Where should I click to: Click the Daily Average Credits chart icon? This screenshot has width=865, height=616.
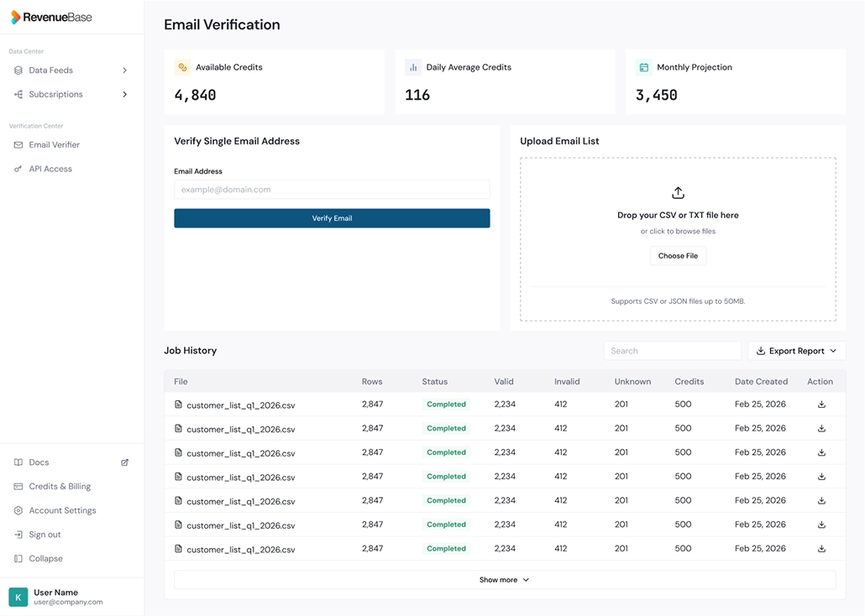coord(414,67)
